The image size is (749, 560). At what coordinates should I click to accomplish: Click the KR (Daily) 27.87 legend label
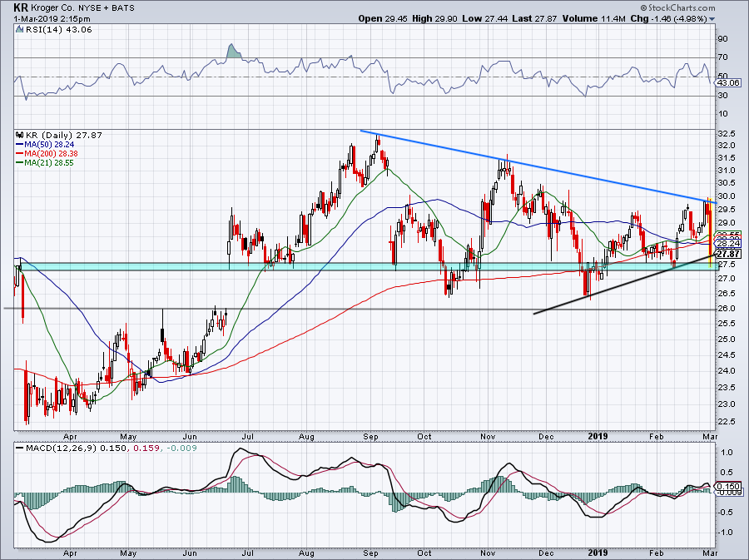point(63,135)
